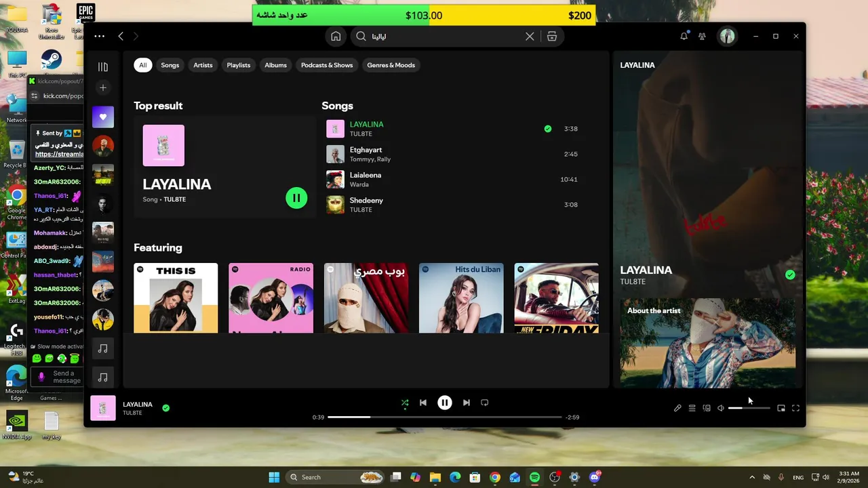This screenshot has height=488, width=868.
Task: Open the بوب مصري playlist card
Action: [366, 298]
